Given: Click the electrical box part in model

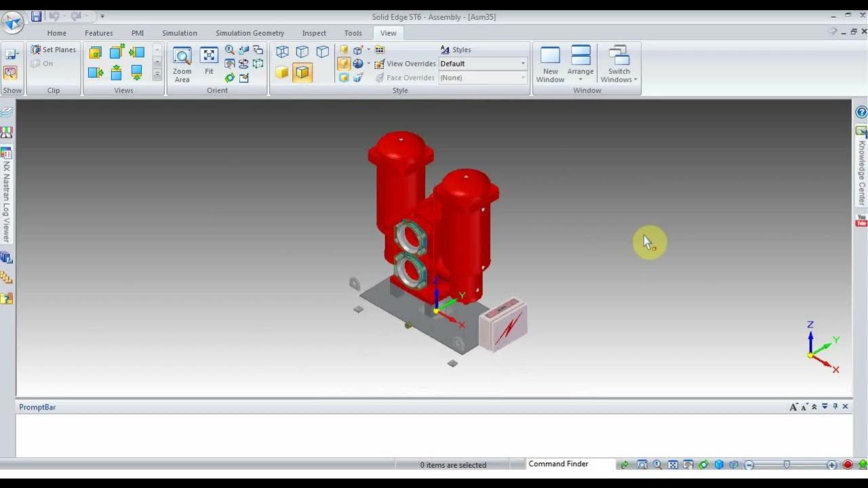Looking at the screenshot, I should [x=503, y=324].
